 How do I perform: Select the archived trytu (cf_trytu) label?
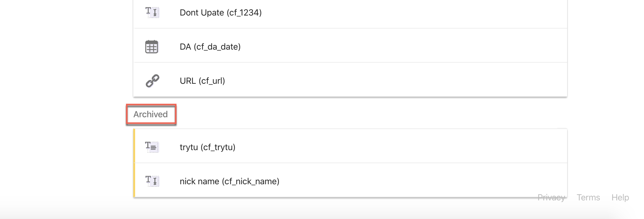(x=207, y=147)
